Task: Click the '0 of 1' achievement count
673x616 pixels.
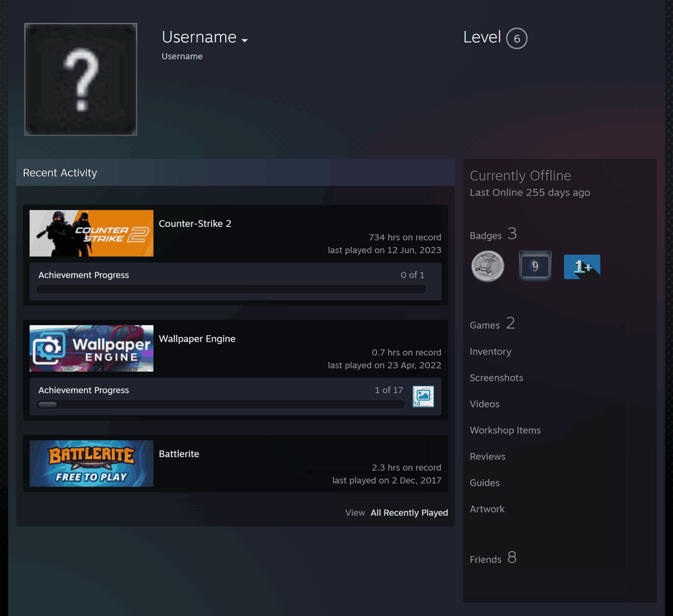Action: [412, 275]
